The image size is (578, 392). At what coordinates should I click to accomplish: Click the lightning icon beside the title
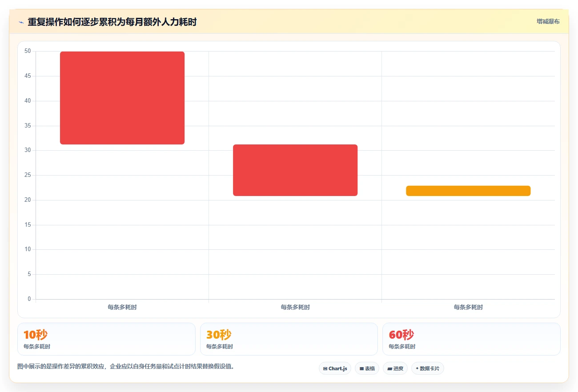[21, 22]
